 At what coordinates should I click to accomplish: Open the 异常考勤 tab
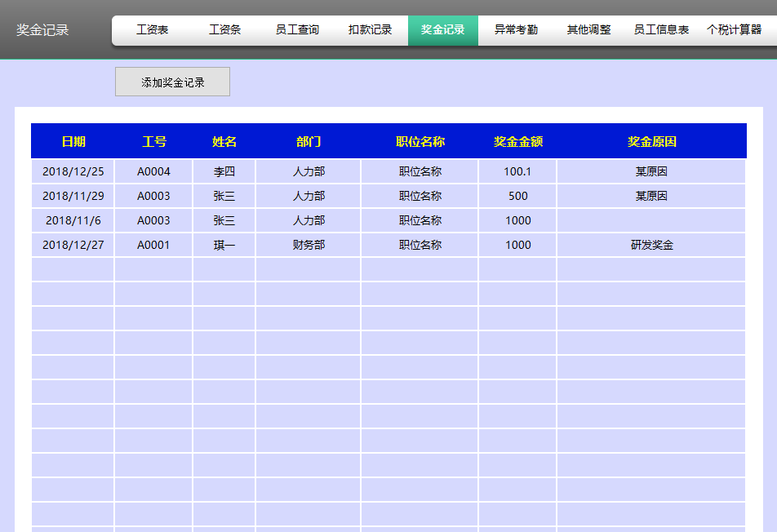pos(515,29)
